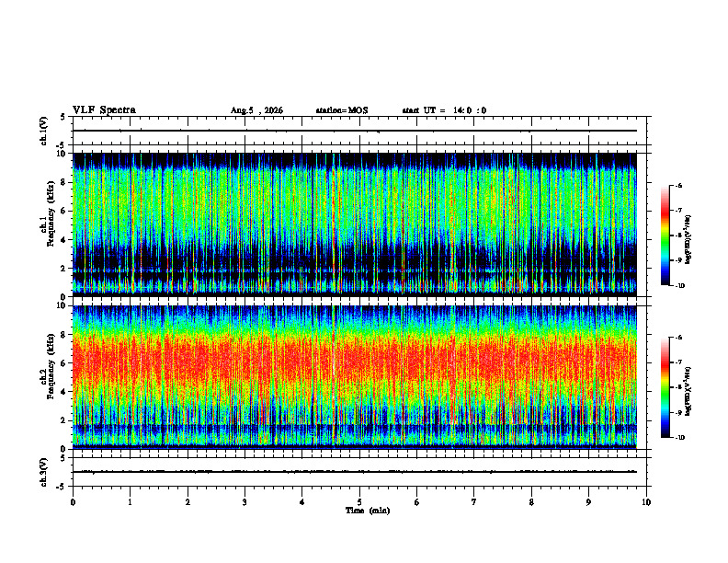Click the 'ch.3(V)' axis label at bottom
The image size is (728, 563).
(x=44, y=472)
